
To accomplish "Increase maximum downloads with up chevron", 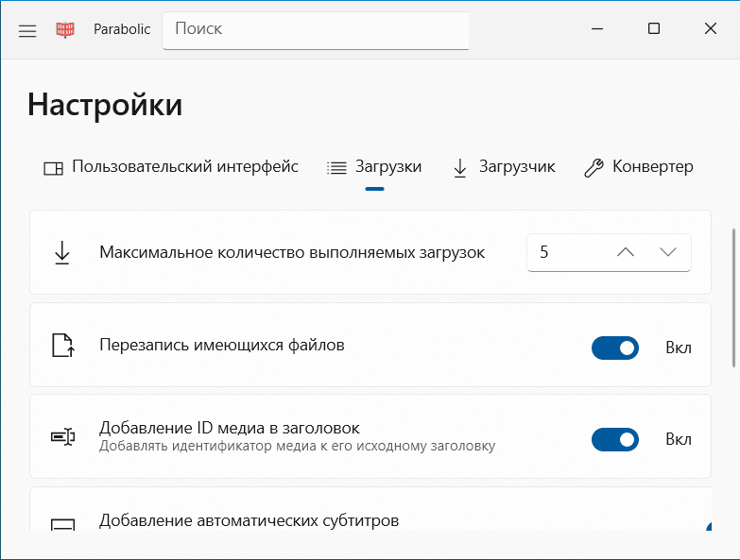I will coord(626,252).
